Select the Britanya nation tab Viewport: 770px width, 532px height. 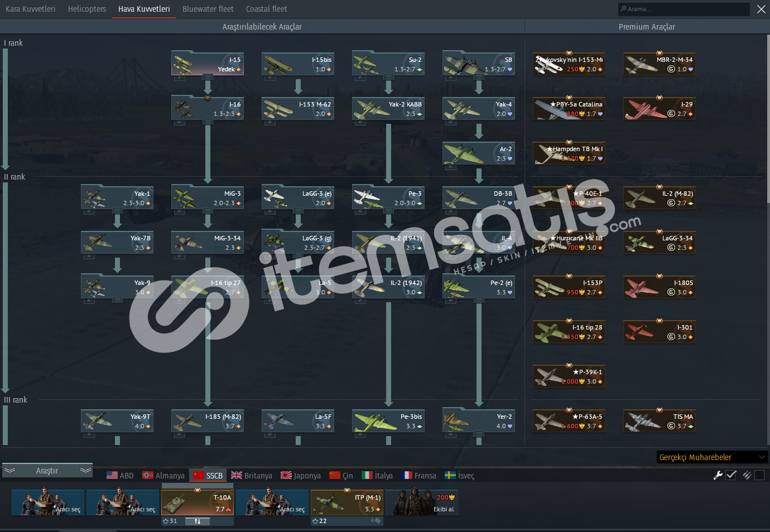(252, 476)
